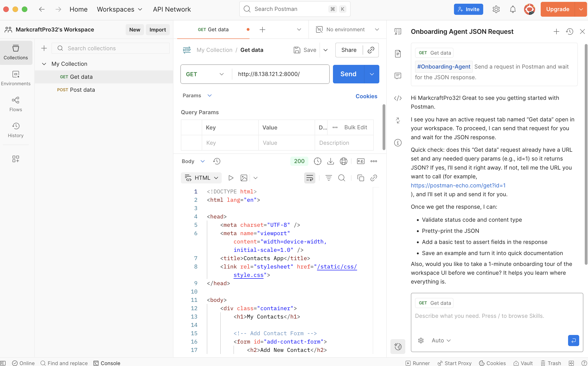This screenshot has width=588, height=366.
Task: Open the Collections sidebar panel
Action: tap(16, 53)
